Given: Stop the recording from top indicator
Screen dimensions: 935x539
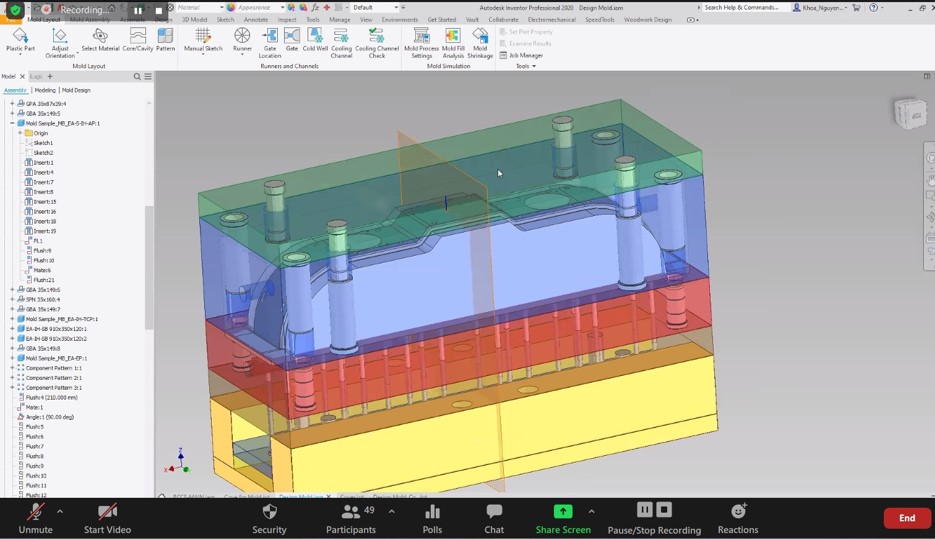Looking at the screenshot, I should (x=159, y=10).
